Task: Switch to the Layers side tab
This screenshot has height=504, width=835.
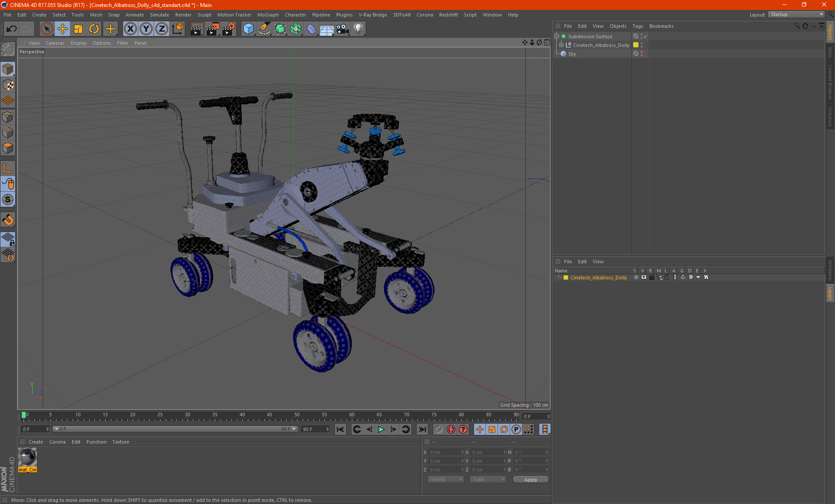Action: [830, 293]
